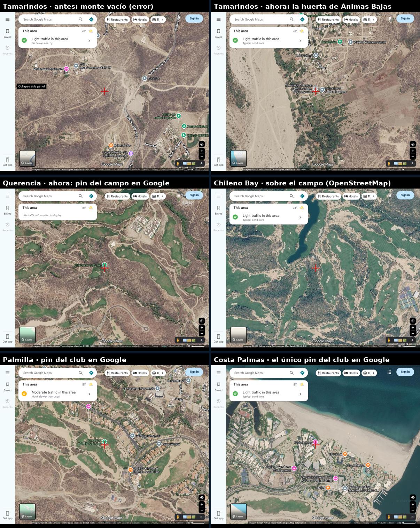420x528 pixels.
Task: Open the Google apps grid in Costa Palmas panel
Action: pos(389,372)
